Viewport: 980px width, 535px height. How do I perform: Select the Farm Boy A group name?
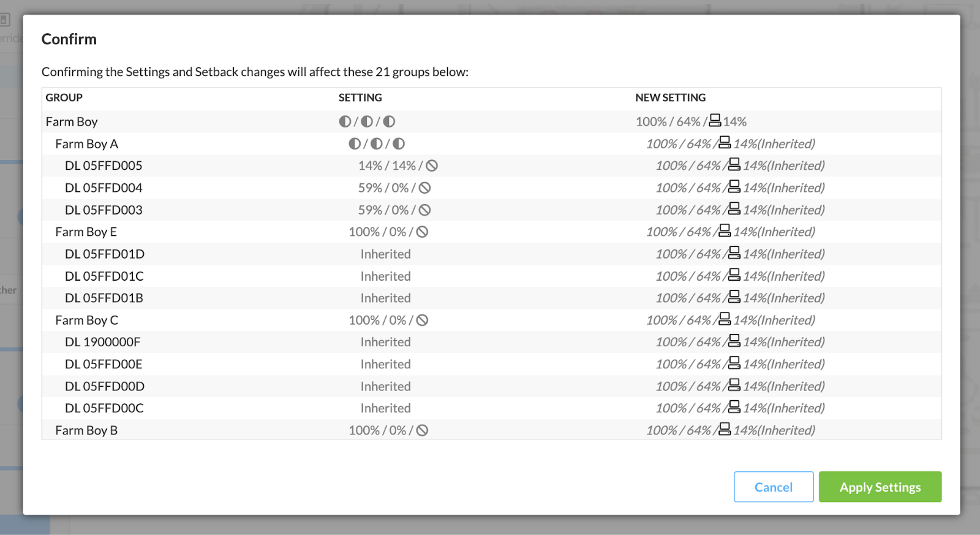pos(86,144)
